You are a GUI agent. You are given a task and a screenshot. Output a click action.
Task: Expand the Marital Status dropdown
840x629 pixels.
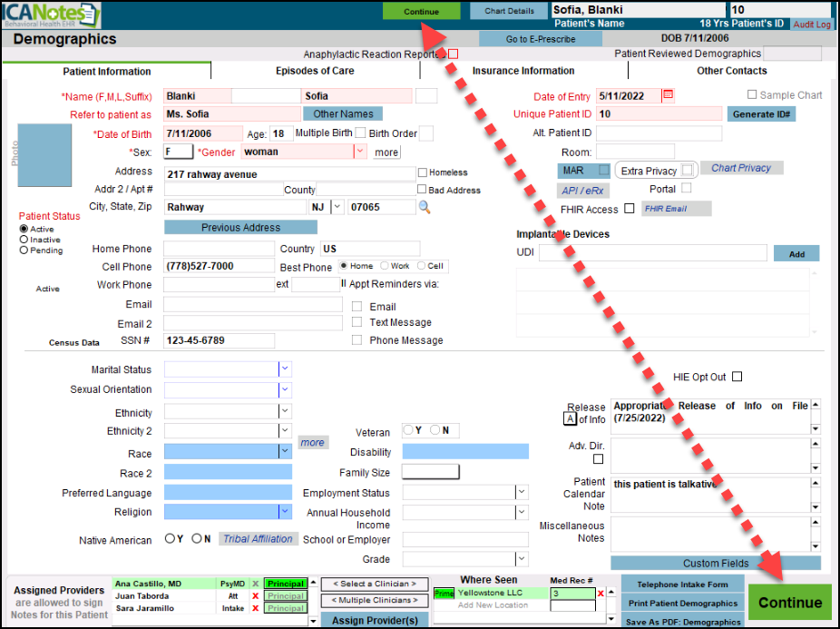click(x=285, y=369)
